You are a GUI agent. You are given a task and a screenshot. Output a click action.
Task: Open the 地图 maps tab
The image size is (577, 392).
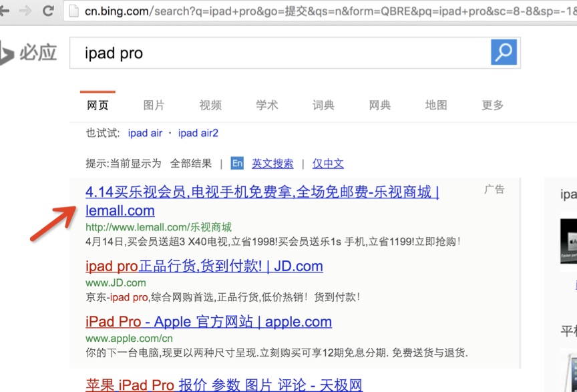(x=436, y=106)
